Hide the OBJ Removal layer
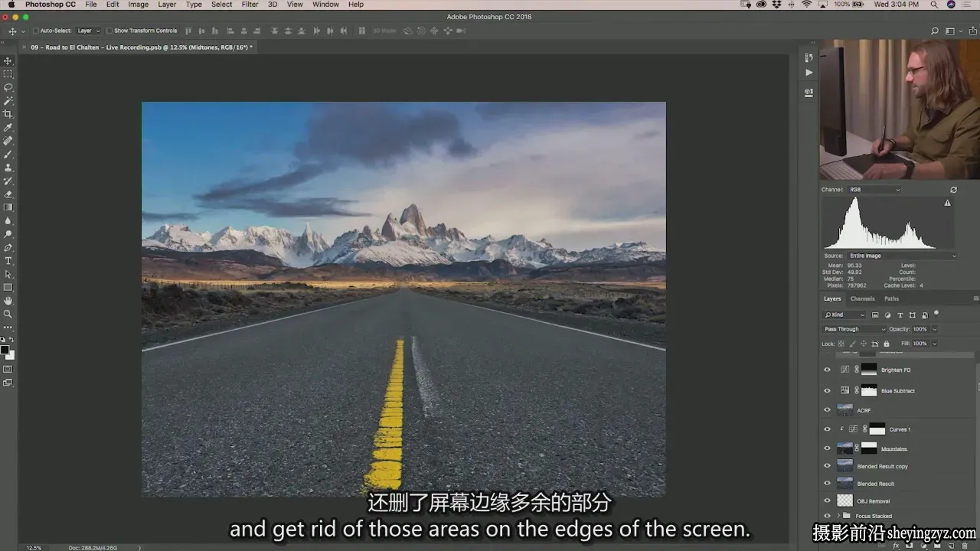The width and height of the screenshot is (980, 551). pyautogui.click(x=827, y=501)
